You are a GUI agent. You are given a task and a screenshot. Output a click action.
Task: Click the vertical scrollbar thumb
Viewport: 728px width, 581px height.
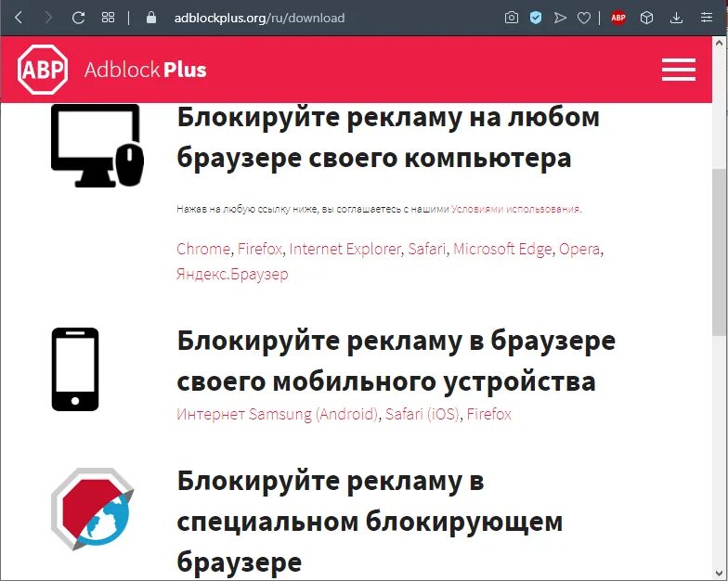tap(720, 252)
